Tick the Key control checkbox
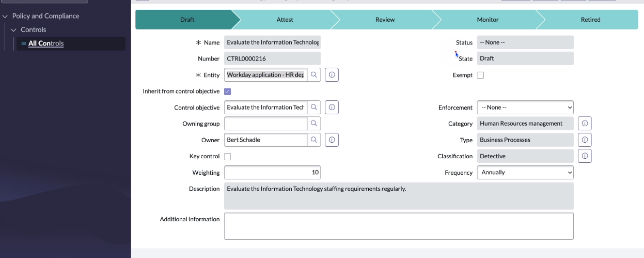Screen dimensions: 644x258 [x=228, y=156]
